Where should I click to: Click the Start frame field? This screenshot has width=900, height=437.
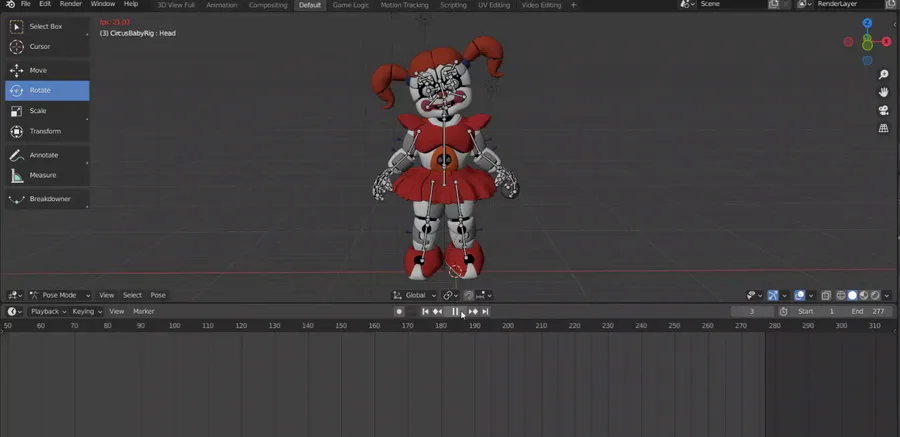[816, 311]
